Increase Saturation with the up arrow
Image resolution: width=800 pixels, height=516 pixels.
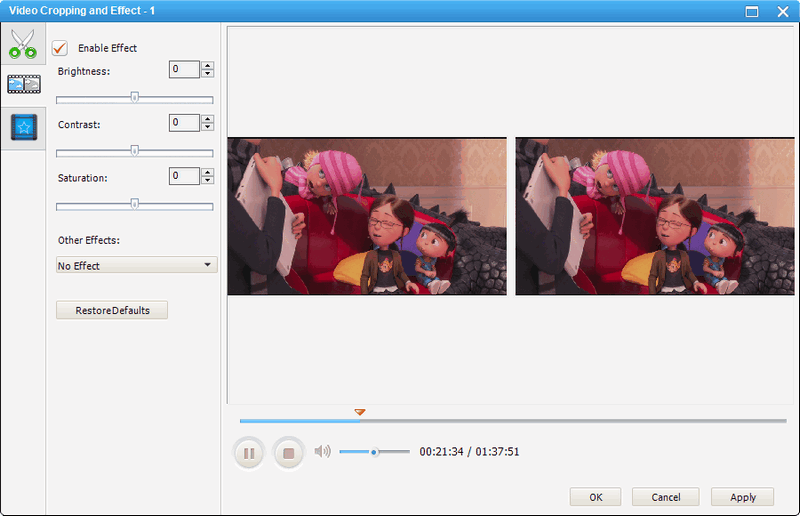pyautogui.click(x=207, y=173)
